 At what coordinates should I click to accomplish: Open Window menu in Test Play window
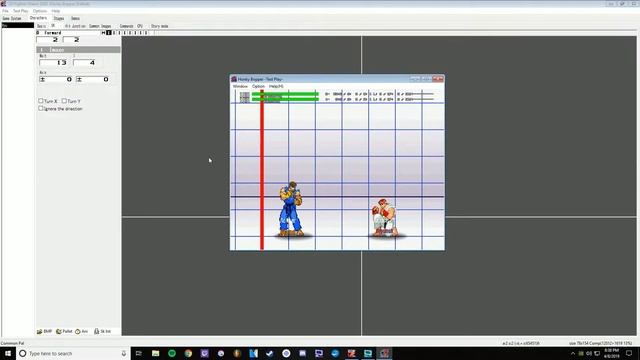click(240, 87)
